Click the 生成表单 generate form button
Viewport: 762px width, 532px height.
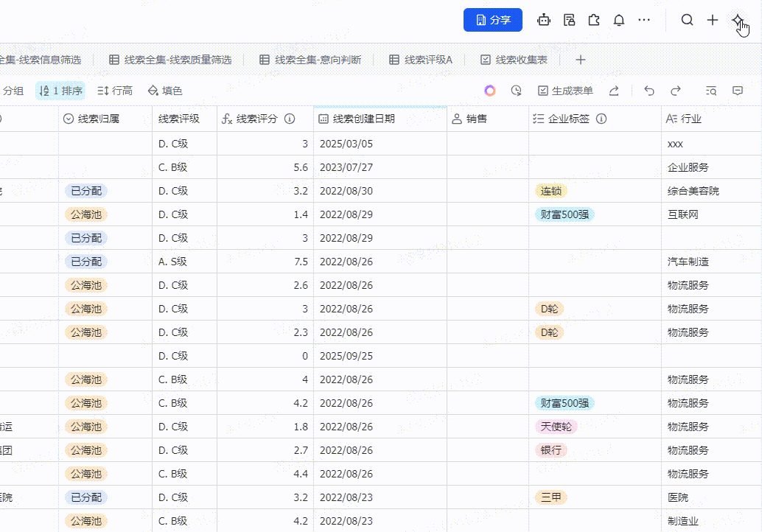coord(565,91)
